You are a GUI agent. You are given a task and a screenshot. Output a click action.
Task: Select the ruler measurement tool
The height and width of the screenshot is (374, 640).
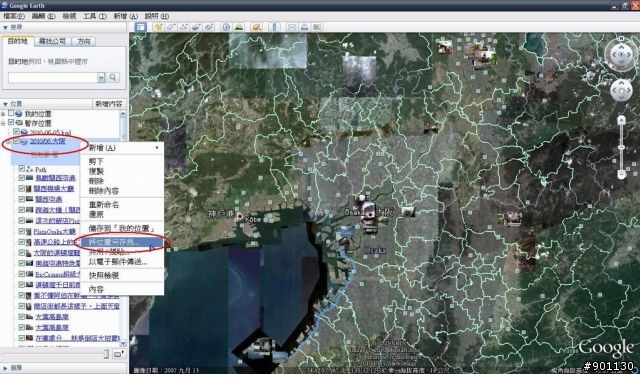coord(275,27)
